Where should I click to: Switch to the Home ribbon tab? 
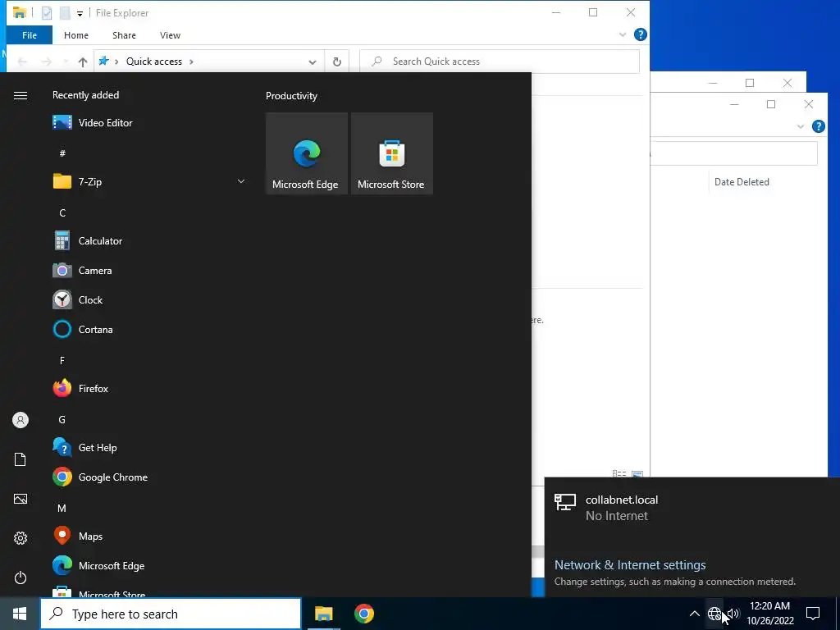click(x=76, y=35)
